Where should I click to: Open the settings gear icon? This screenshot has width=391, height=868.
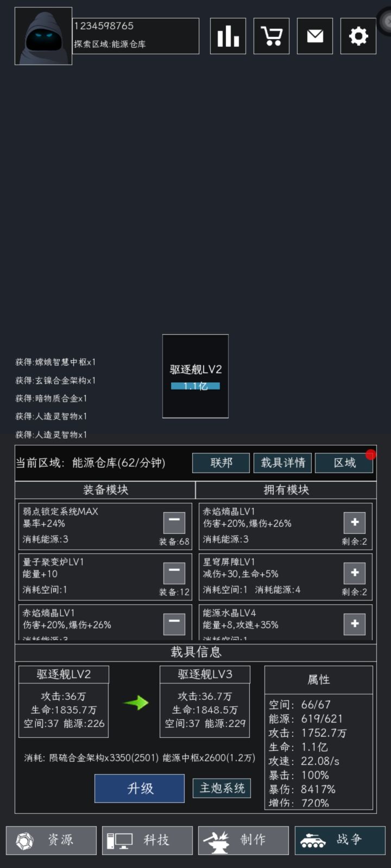[358, 36]
